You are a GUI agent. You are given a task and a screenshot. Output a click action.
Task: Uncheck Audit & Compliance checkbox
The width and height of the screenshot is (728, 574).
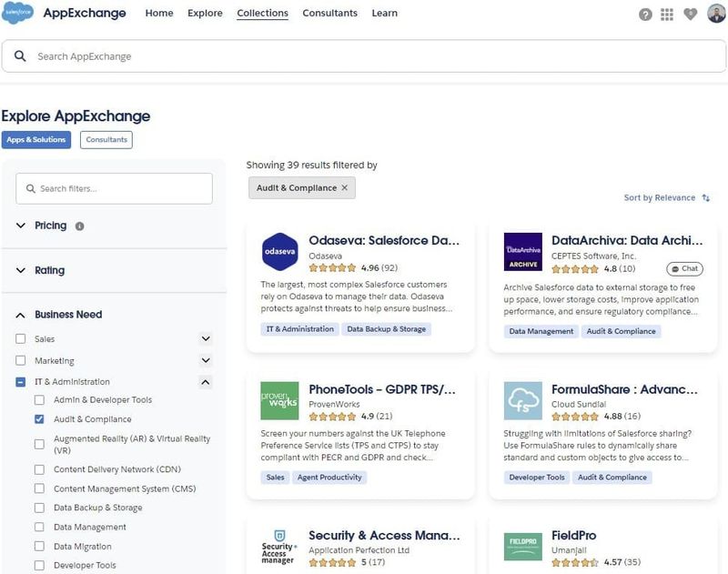coord(39,419)
